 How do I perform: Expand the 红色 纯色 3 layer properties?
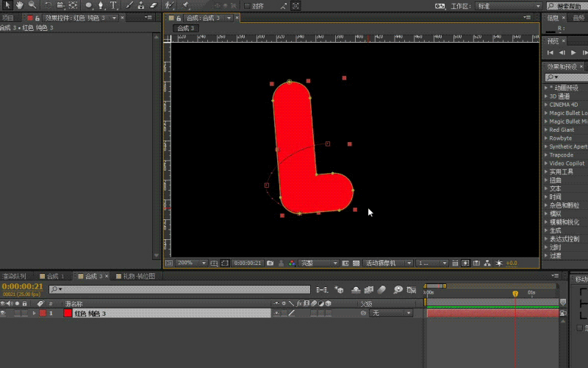[x=34, y=314]
